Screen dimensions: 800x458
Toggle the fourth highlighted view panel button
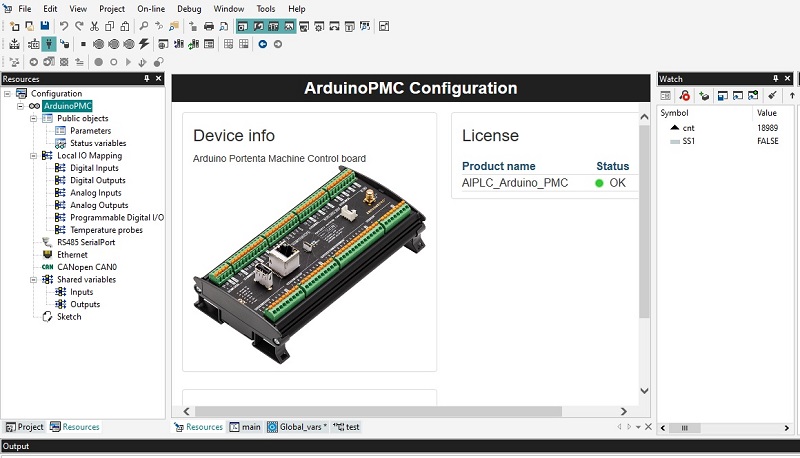click(289, 27)
